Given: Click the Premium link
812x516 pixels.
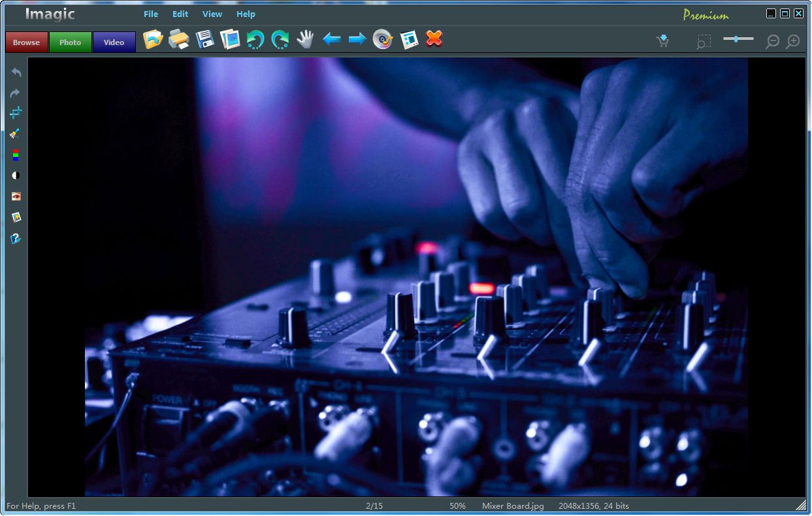Looking at the screenshot, I should click(706, 15).
